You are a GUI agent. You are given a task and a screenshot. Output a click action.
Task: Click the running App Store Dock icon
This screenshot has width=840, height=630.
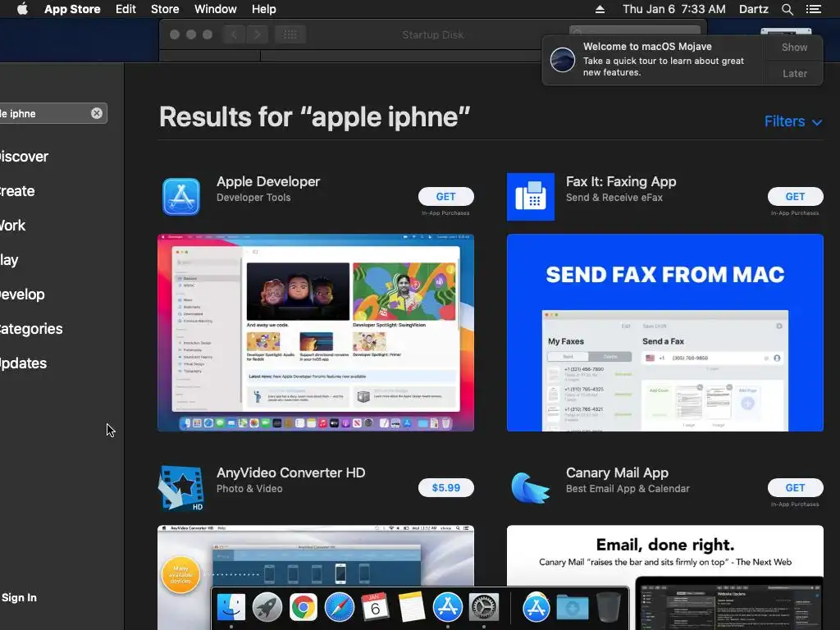point(447,608)
